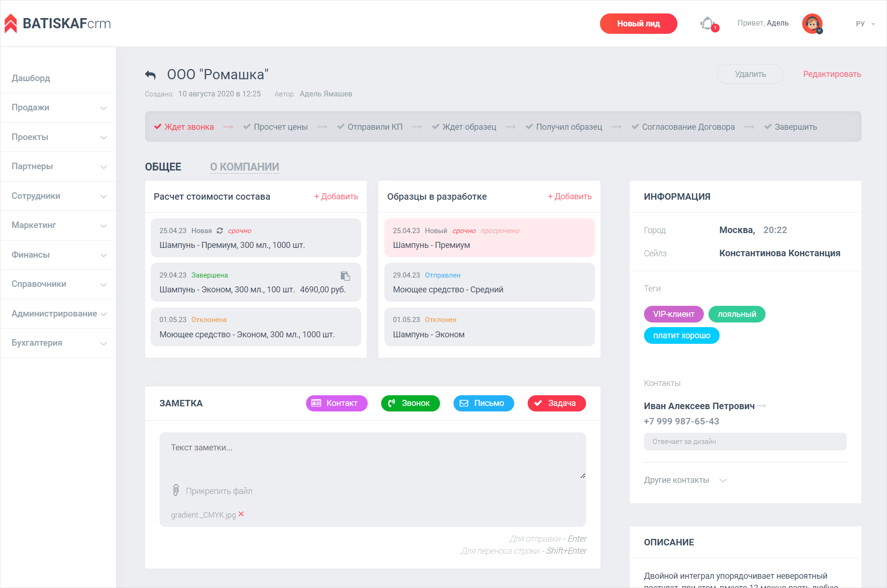This screenshot has width=887, height=588.
Task: Click the copy icon on the Завершена calculation
Action: 345,276
